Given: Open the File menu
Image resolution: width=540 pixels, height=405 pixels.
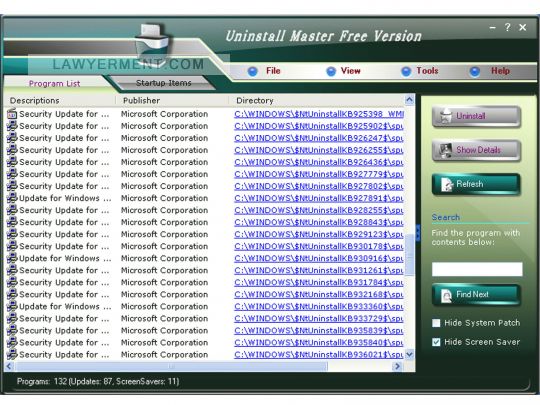Looking at the screenshot, I should click(x=273, y=71).
